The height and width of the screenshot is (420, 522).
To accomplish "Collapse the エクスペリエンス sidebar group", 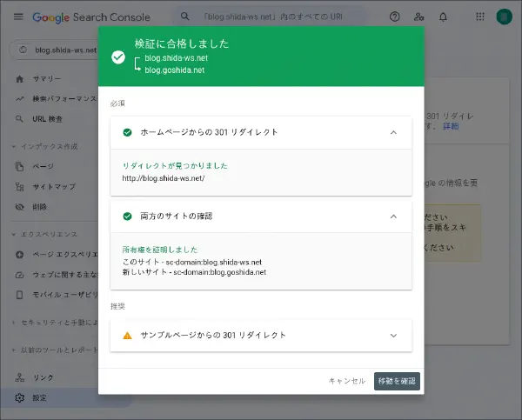I will pyautogui.click(x=13, y=234).
